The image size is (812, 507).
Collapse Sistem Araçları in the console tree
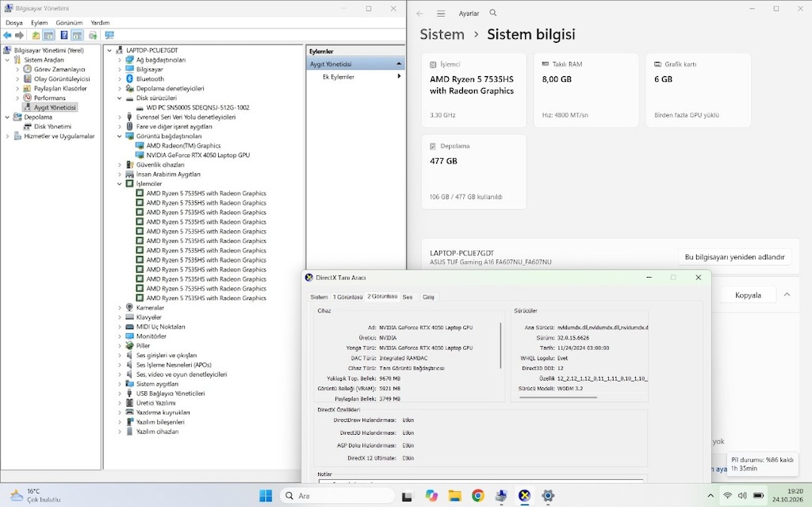(7, 60)
